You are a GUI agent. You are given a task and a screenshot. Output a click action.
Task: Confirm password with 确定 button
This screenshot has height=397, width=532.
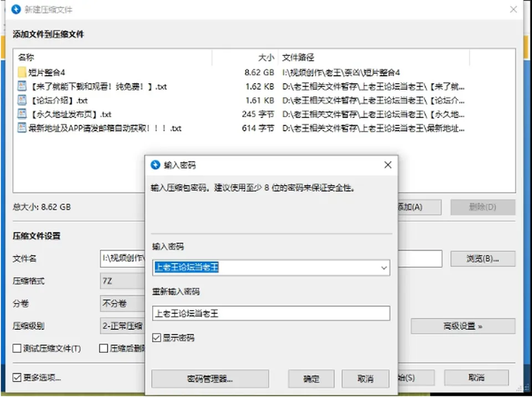[x=311, y=379]
